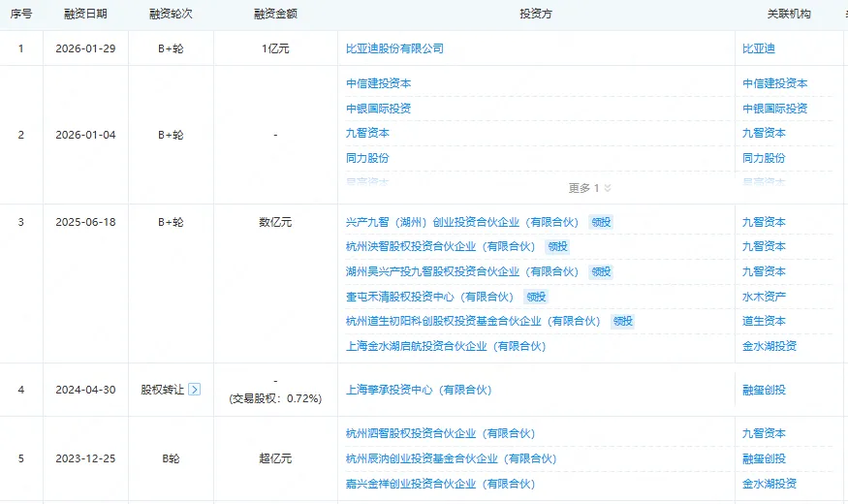Click the 领投 tag beside 杭州道生初阳科创
The image size is (848, 504).
click(x=622, y=321)
